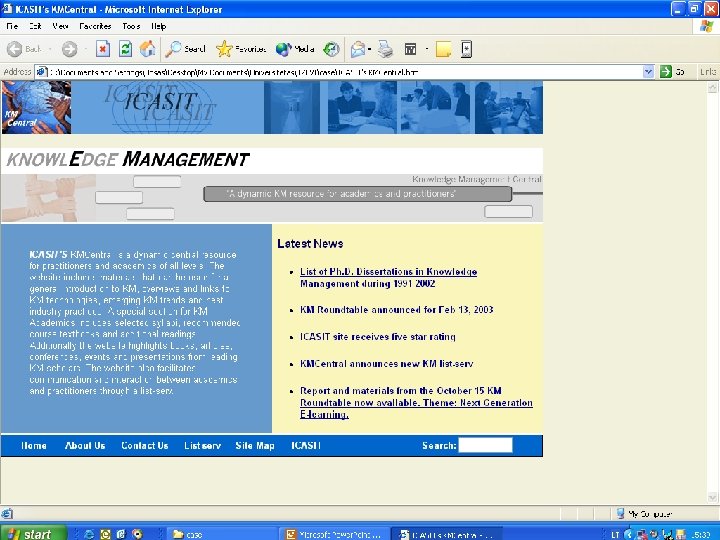Stop loading with the red X icon
The width and height of the screenshot is (720, 540).
pyautogui.click(x=103, y=49)
